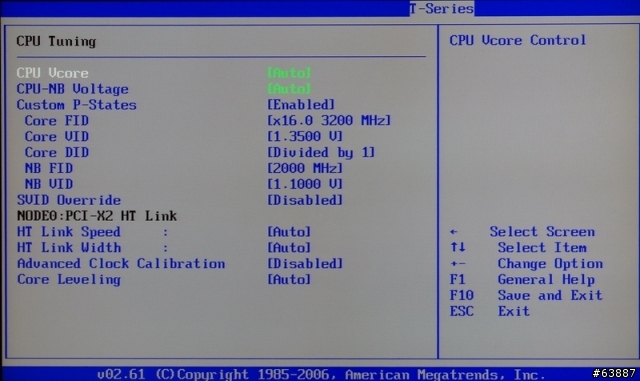Select the NB VID row label
640x381 pixels.
pos(49,185)
